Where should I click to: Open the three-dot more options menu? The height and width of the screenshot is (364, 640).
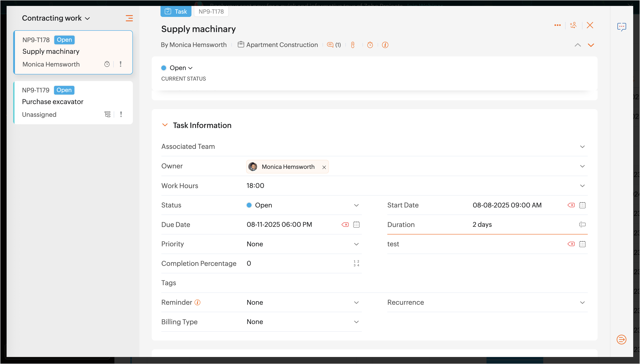click(557, 25)
